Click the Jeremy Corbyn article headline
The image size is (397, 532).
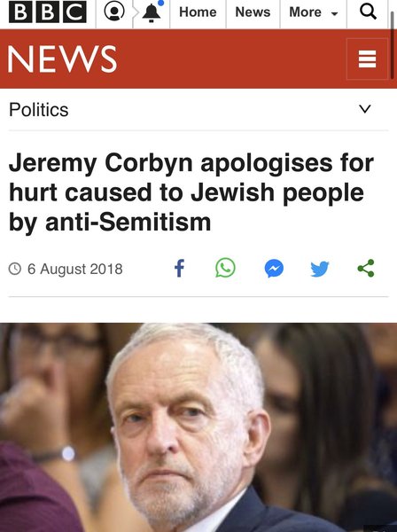click(191, 192)
